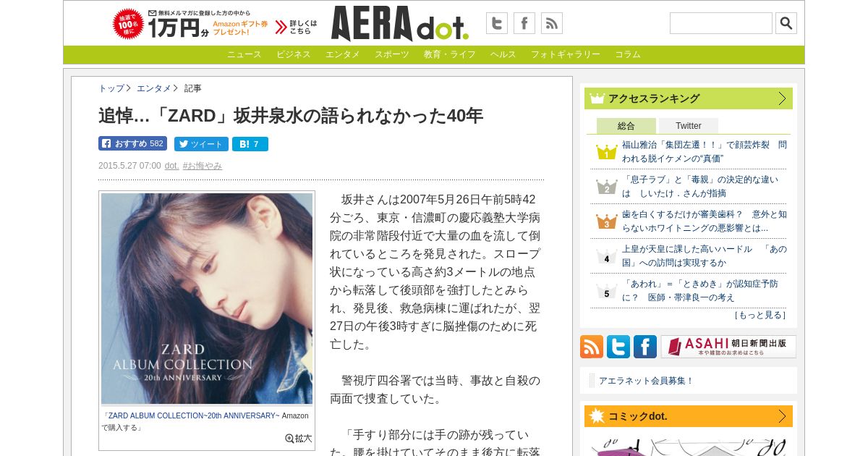Click the magnifier search button
Image resolution: width=868 pixels, height=456 pixels.
point(786,23)
